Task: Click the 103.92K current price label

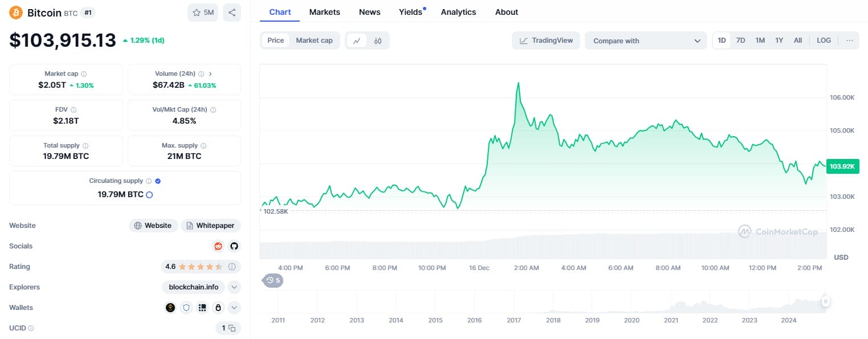Action: point(842,166)
